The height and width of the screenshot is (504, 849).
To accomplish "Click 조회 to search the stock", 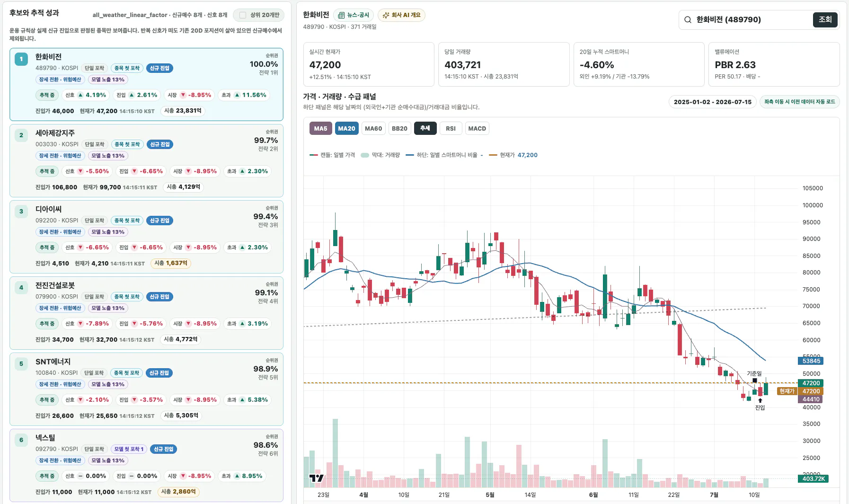I will click(x=825, y=19).
